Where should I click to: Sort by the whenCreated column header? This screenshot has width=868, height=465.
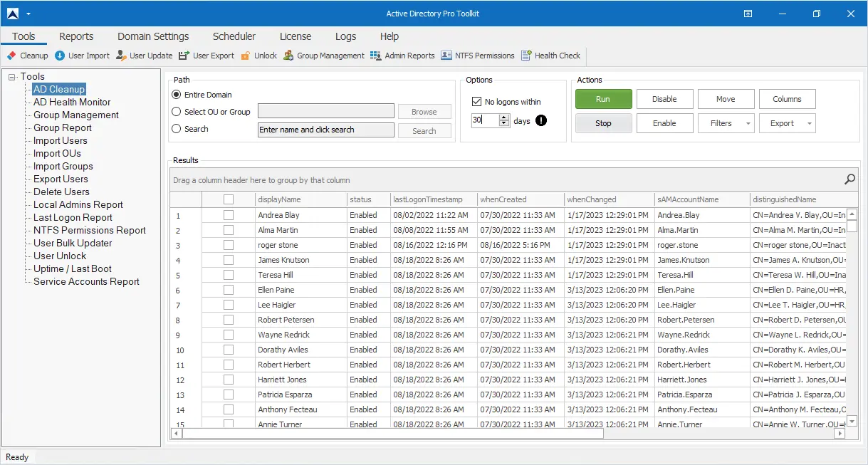521,199
